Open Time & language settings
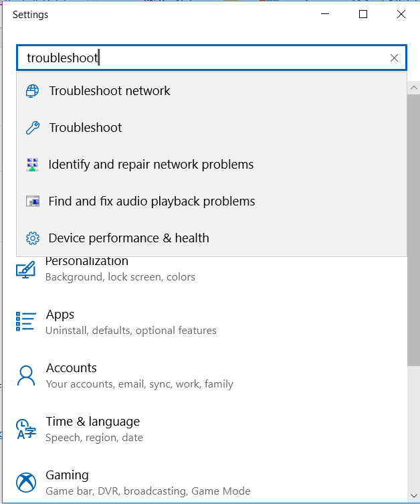The height and width of the screenshot is (504, 420). (x=79, y=429)
